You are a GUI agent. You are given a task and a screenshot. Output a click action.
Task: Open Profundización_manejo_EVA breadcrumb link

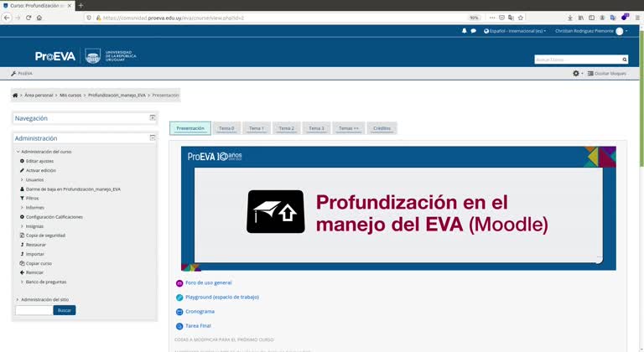117,96
